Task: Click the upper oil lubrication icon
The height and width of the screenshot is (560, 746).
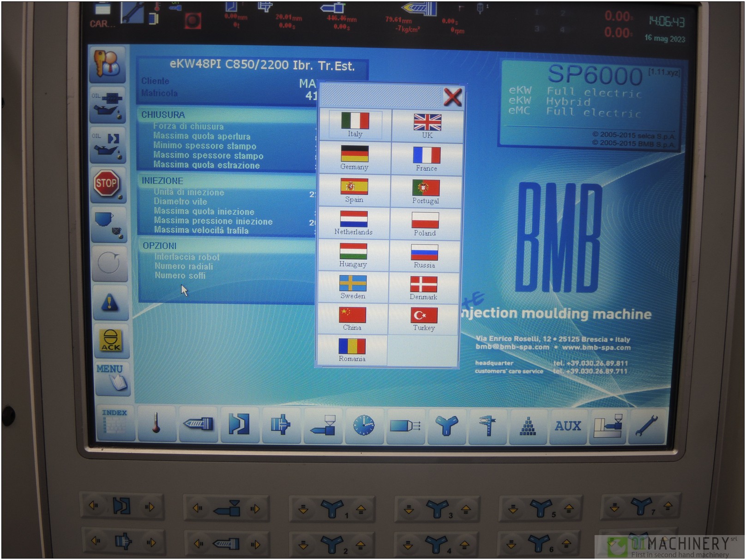Action: pyautogui.click(x=107, y=106)
